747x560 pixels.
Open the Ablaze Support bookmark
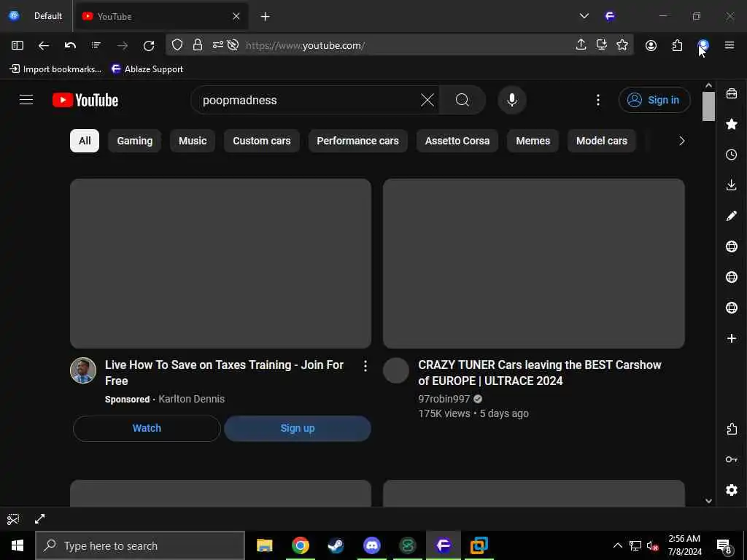click(147, 69)
